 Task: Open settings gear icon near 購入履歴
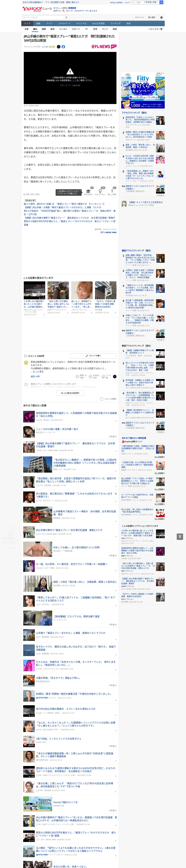161,17
